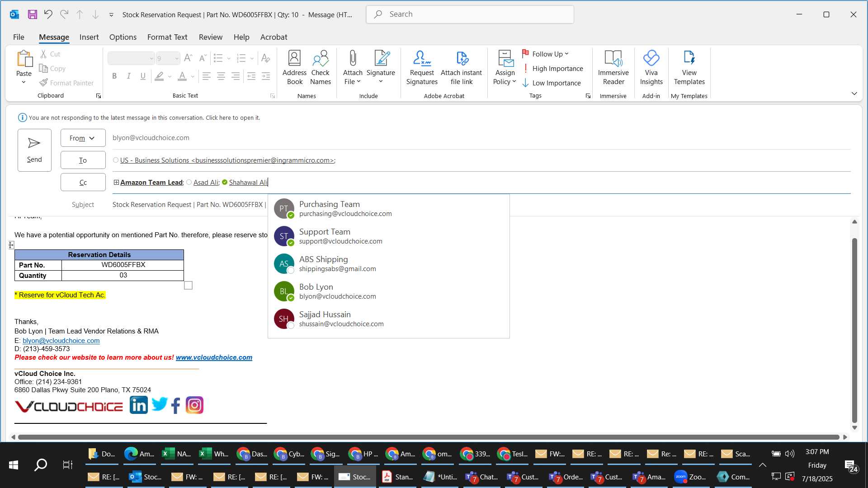Click the Format Painter tool
Screen dimensions: 868x488
tap(66, 83)
